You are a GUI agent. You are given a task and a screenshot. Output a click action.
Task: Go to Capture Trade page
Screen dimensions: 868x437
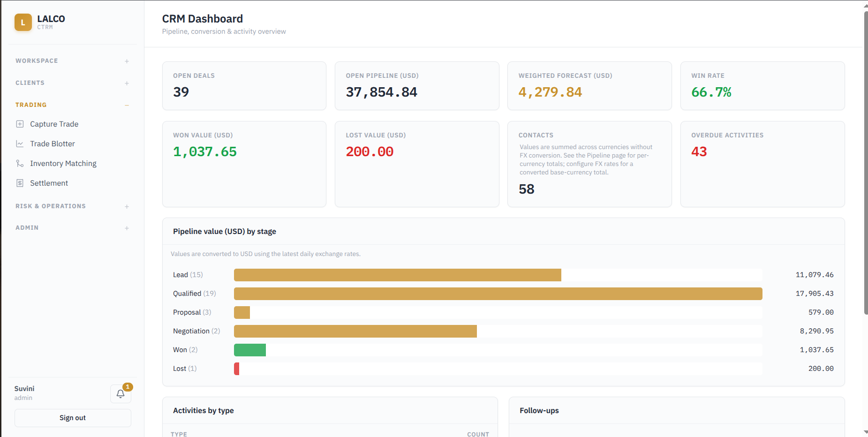pyautogui.click(x=54, y=124)
